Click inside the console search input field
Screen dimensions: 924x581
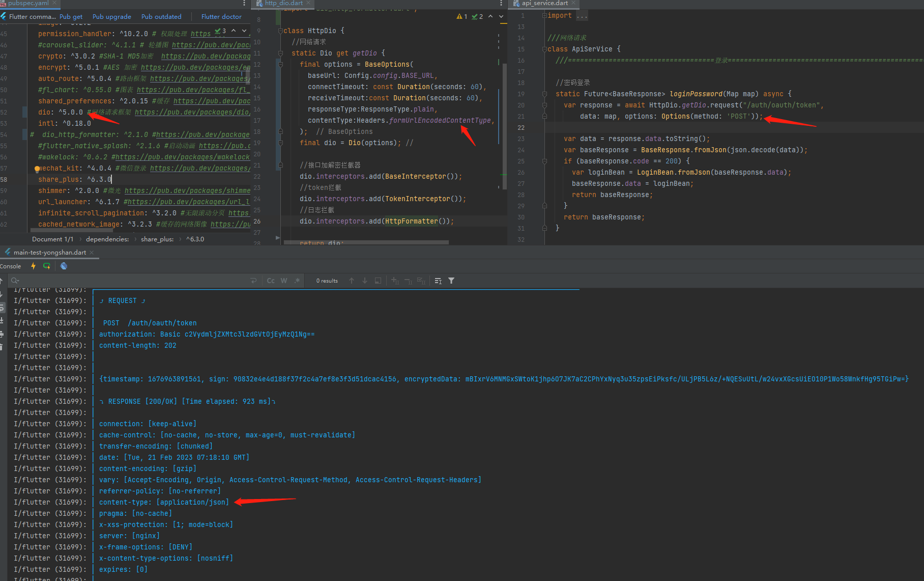point(102,280)
